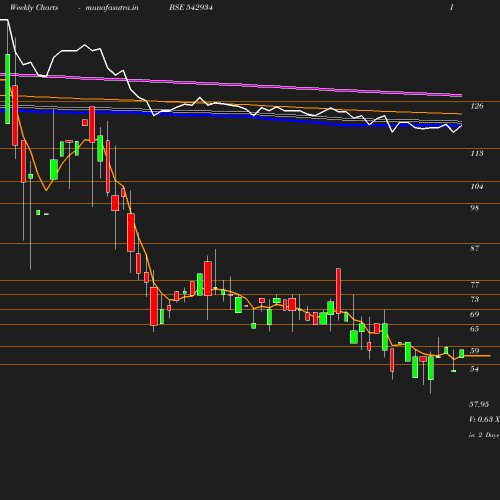Viewport: 500px width, 500px height.
Task: Click the 73 price axis label
Action: coord(474,299)
